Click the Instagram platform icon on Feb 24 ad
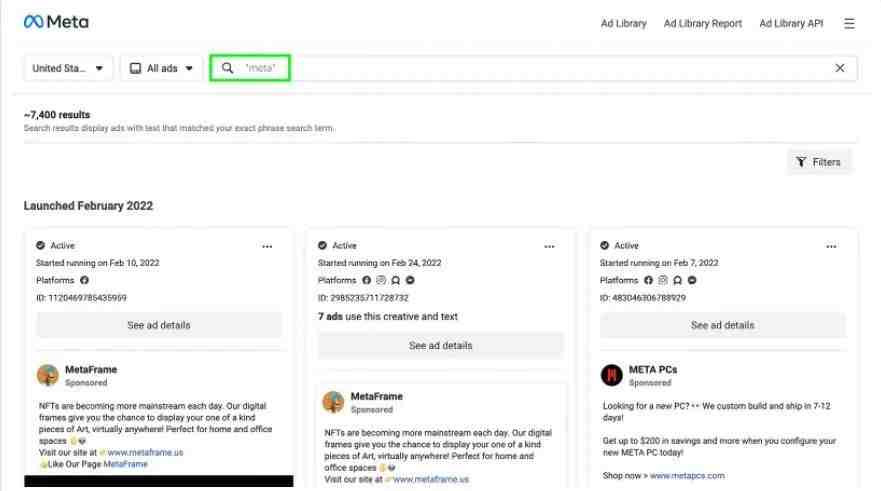Viewport: 881px width, 491px height. 381,280
